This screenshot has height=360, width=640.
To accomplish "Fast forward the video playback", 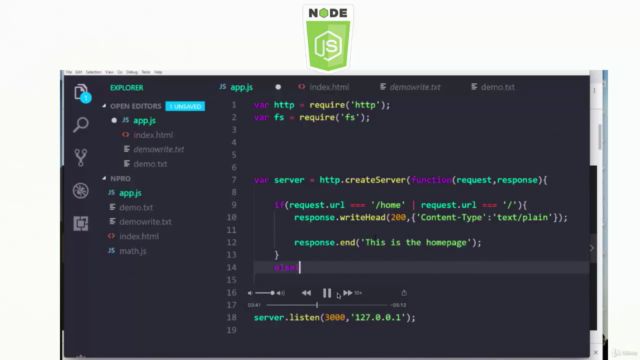I will (x=348, y=293).
